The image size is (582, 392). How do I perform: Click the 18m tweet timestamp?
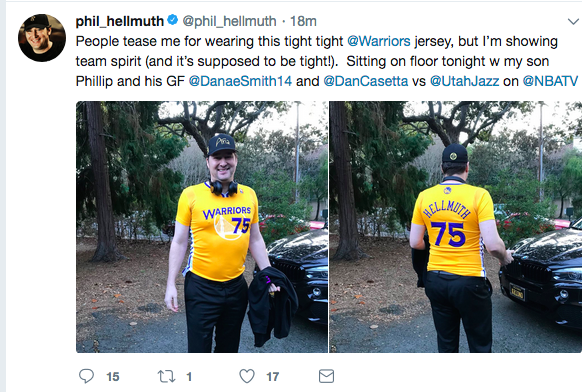click(x=303, y=21)
